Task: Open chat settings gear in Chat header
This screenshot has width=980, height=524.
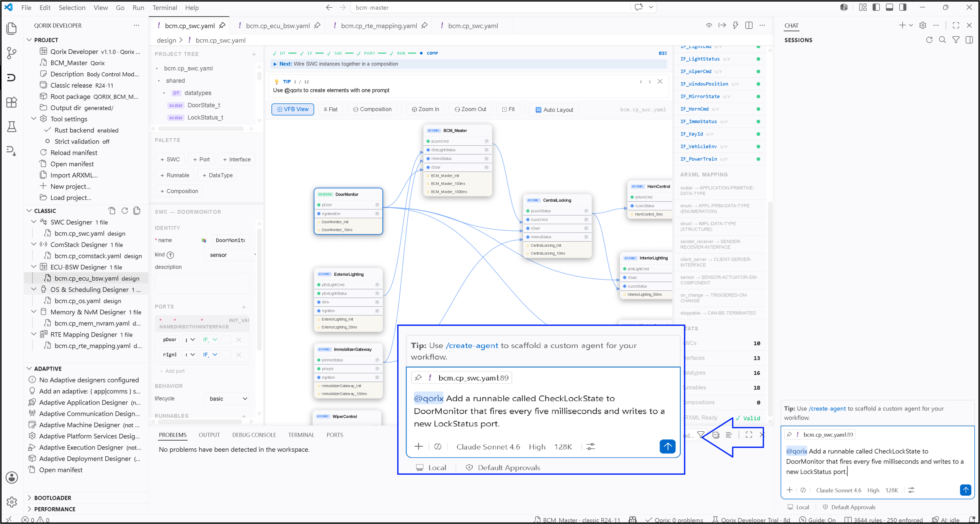Action: [923, 25]
